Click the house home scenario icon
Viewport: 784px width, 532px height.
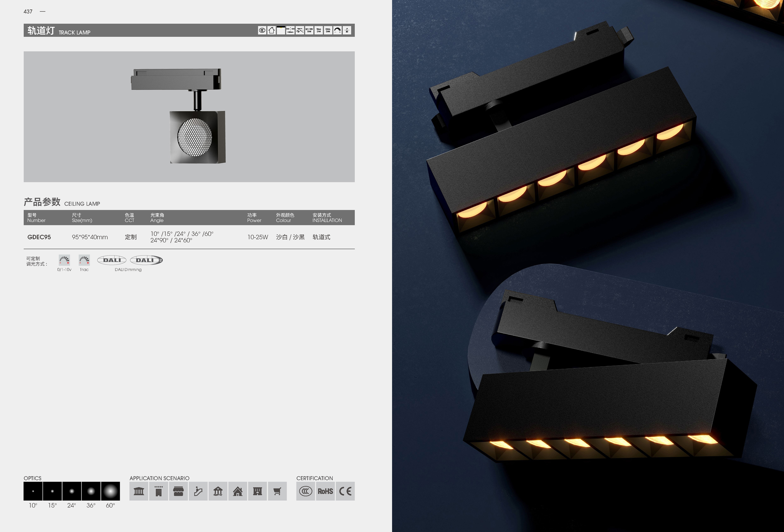237,491
